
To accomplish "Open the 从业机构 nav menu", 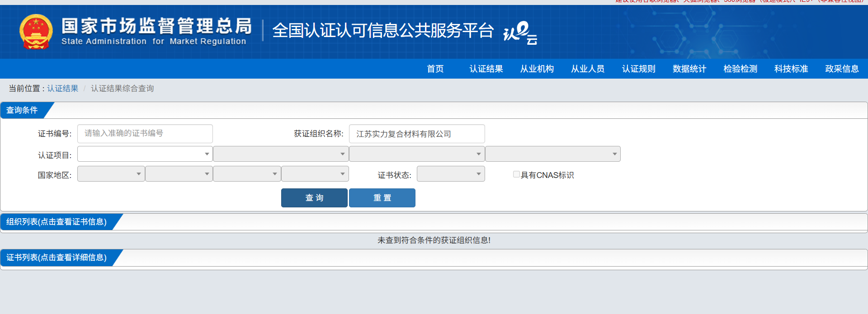I will click(537, 69).
